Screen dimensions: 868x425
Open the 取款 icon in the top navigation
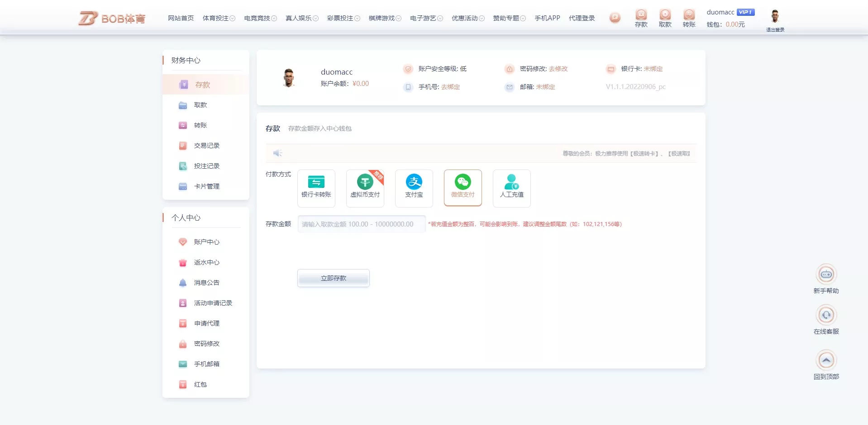click(x=665, y=17)
